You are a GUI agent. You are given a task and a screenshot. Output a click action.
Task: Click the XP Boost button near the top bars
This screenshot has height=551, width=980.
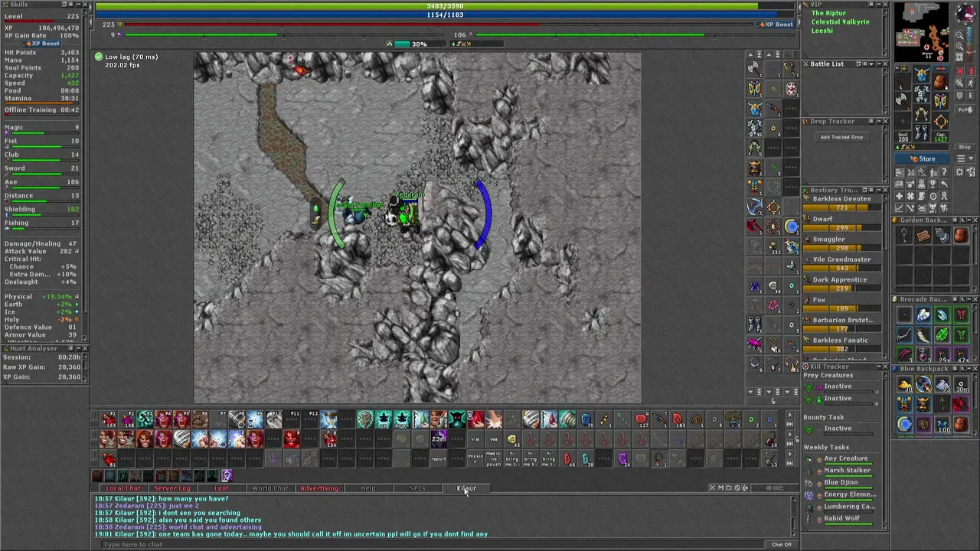[776, 24]
